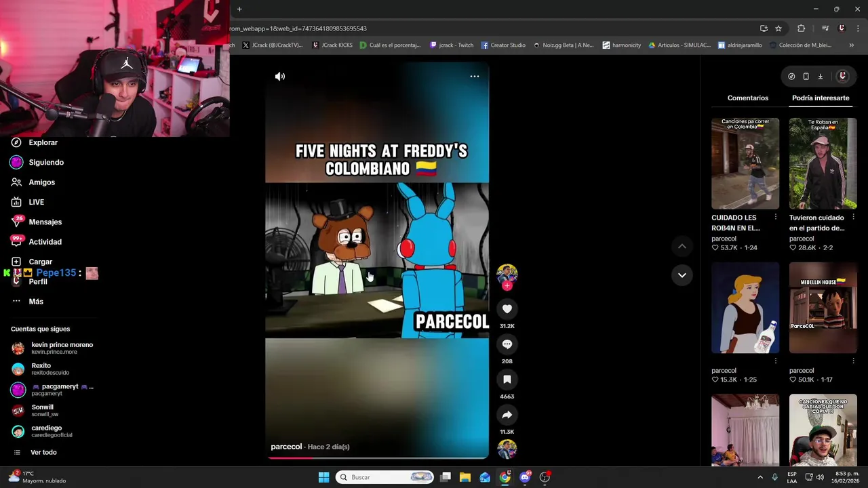Go to the previous video with up chevron

682,247
